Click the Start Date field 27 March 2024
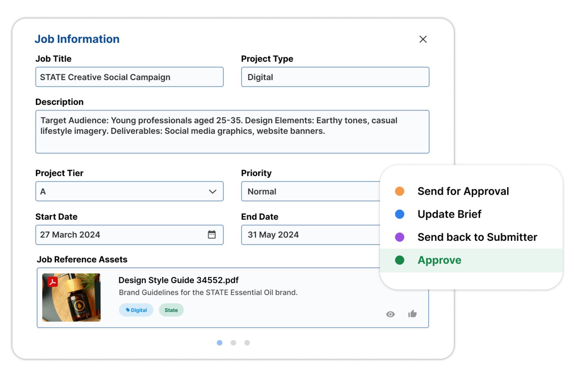Screen dimensions: 588x392 click(130, 235)
